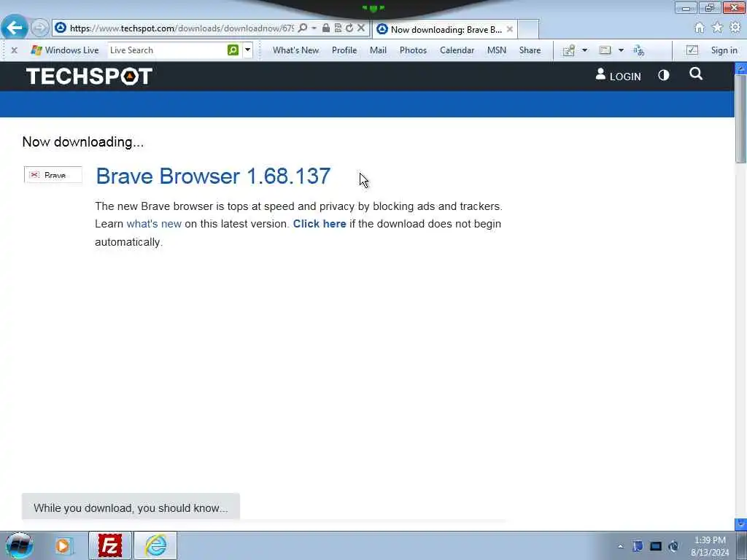The image size is (747, 560).
Task: Stop loading with the address bar X icon
Action: 361,28
